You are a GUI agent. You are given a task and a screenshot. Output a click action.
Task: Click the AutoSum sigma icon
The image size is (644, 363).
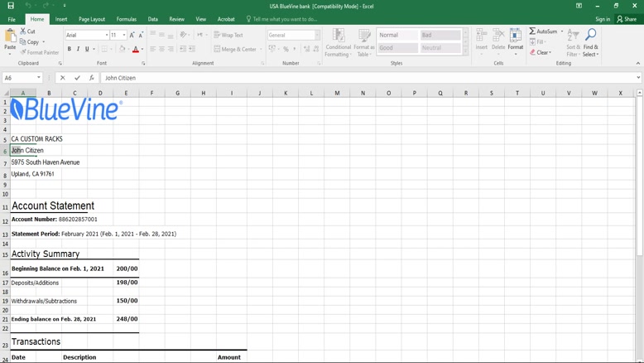click(x=533, y=31)
